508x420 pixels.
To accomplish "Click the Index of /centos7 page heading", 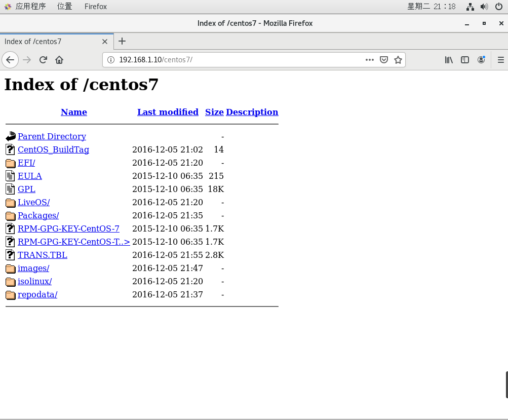I will [82, 85].
